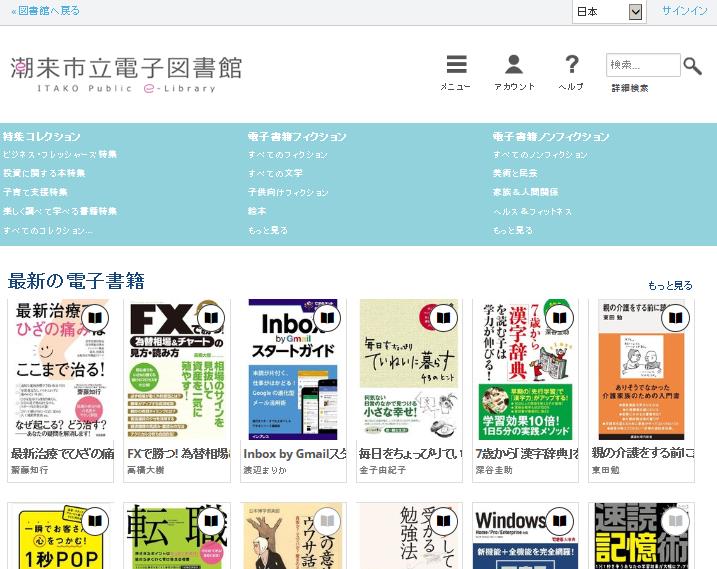Image resolution: width=717 pixels, height=569 pixels.
Task: Open すべてのフィクション category
Action: (288, 155)
